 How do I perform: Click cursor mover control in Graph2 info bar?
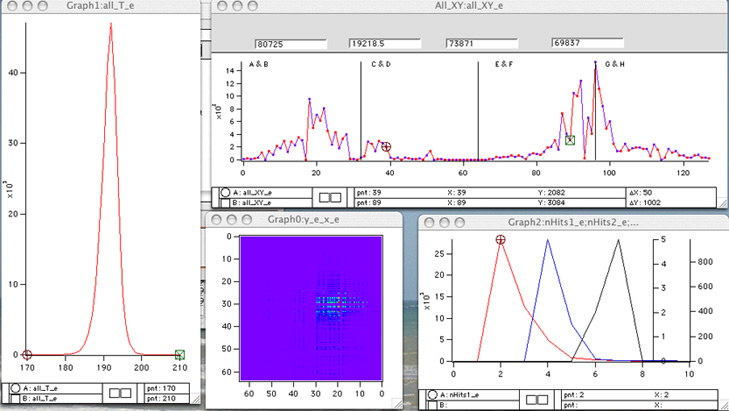click(x=538, y=400)
